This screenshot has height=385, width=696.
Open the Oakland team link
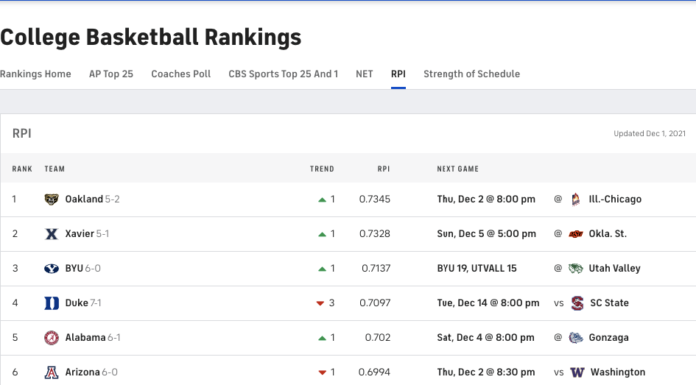(84, 199)
